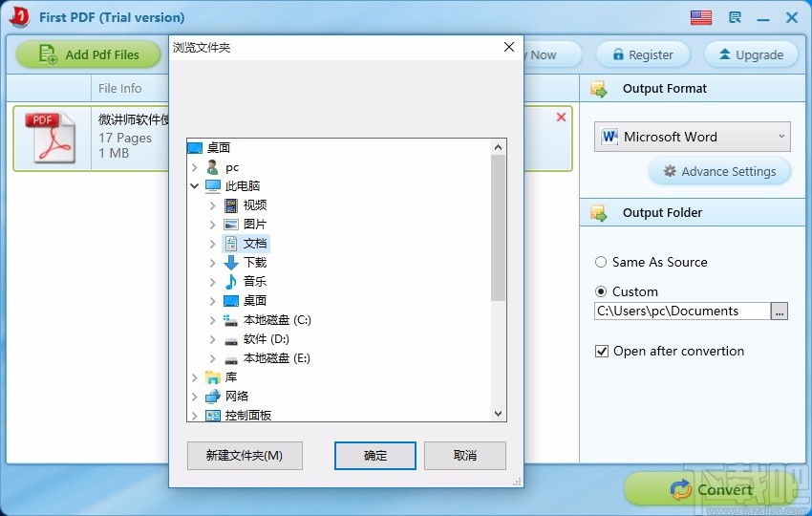
Task: Click browse button next to output path
Action: click(779, 311)
